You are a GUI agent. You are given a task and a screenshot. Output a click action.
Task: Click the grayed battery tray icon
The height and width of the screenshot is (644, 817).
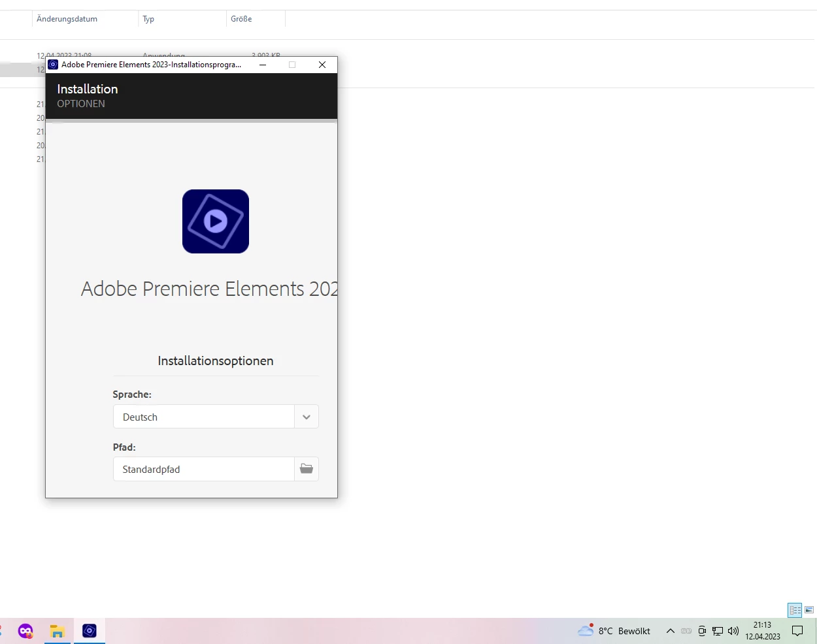tap(686, 631)
